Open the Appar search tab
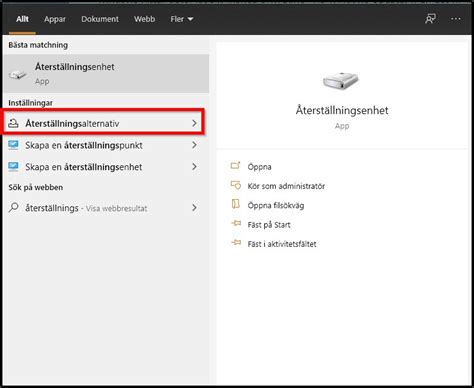 [x=55, y=19]
